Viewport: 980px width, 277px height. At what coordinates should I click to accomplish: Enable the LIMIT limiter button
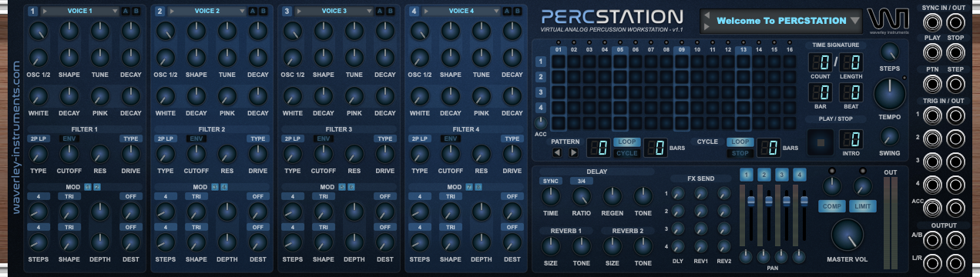[863, 206]
